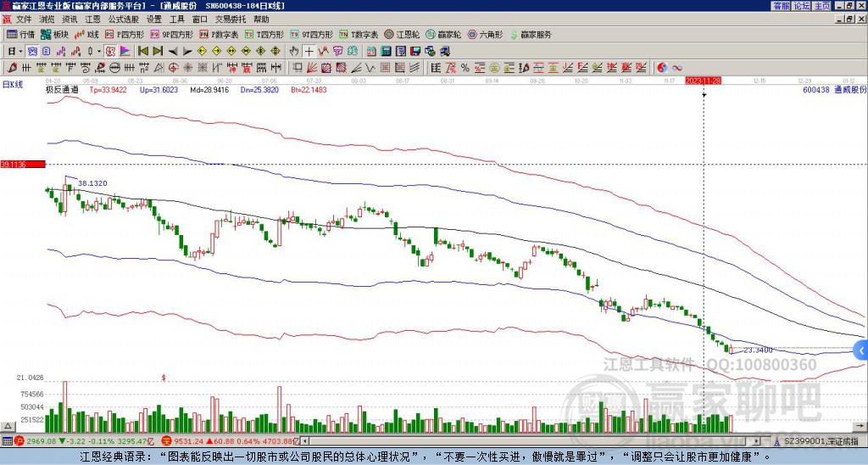The height and width of the screenshot is (465, 868).
Task: Click the 论坛 forum link
Action: [x=802, y=6]
